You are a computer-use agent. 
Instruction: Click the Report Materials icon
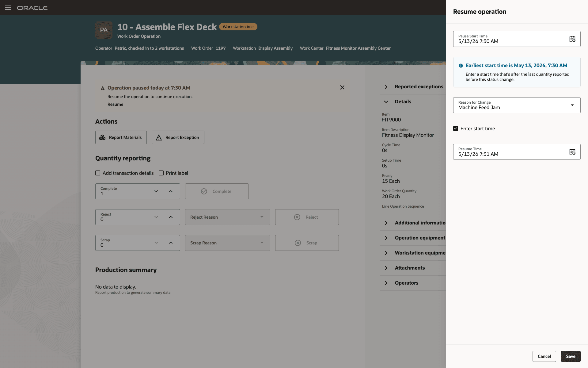102,137
